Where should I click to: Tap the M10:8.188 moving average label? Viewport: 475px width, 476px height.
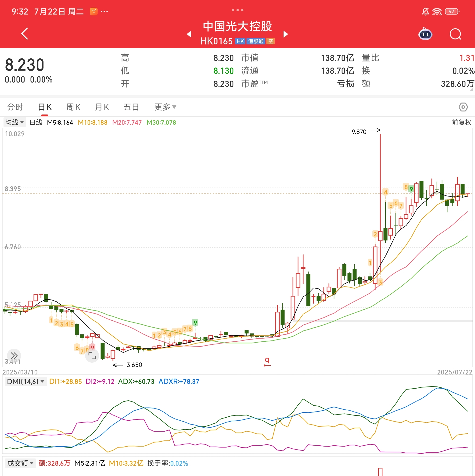[x=92, y=122]
